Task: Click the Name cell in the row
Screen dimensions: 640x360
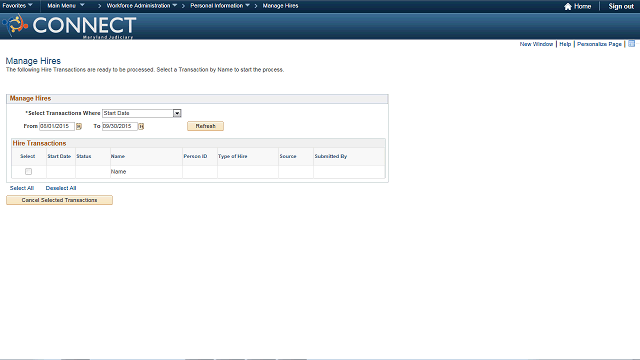Action: (x=118, y=172)
